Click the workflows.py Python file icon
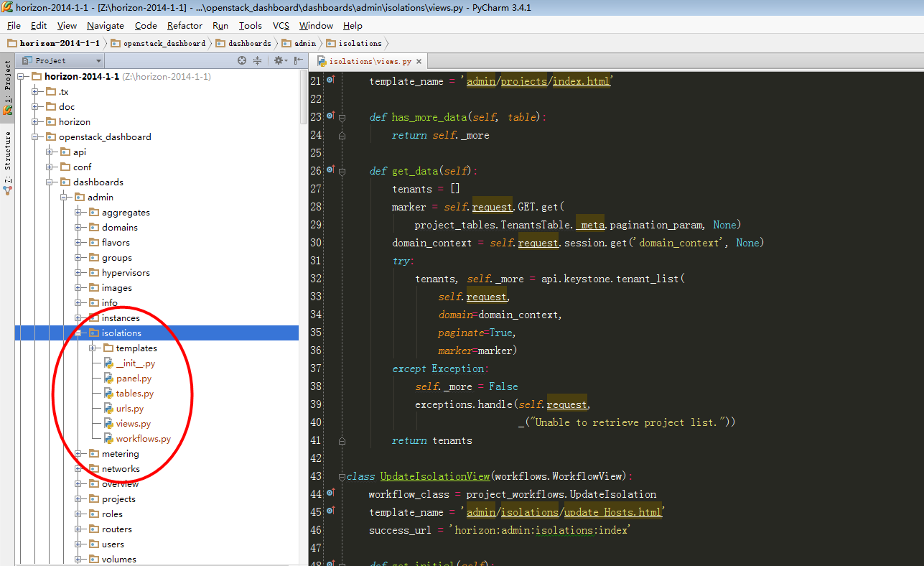Image resolution: width=924 pixels, height=566 pixels. click(x=108, y=439)
